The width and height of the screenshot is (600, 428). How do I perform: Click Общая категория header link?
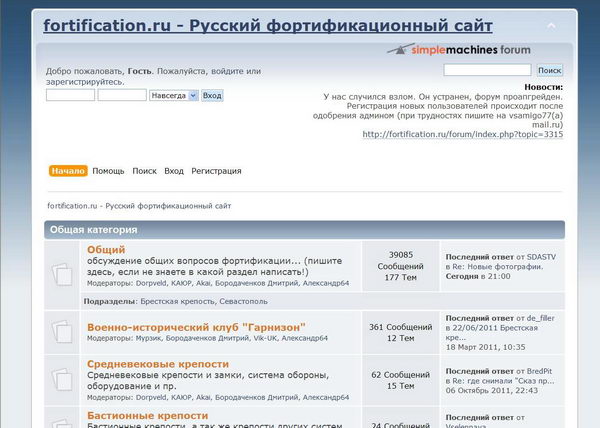pos(93,229)
